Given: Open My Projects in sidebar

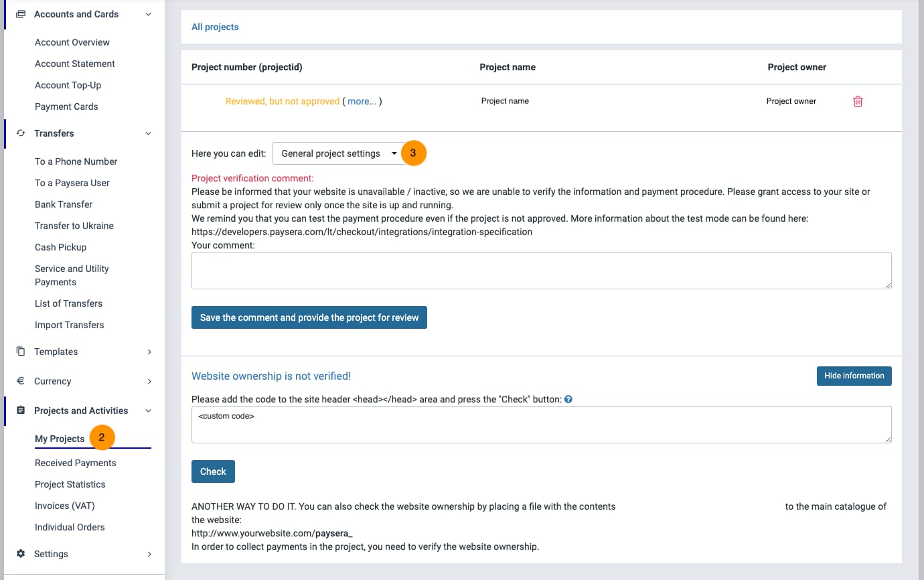Looking at the screenshot, I should (60, 439).
